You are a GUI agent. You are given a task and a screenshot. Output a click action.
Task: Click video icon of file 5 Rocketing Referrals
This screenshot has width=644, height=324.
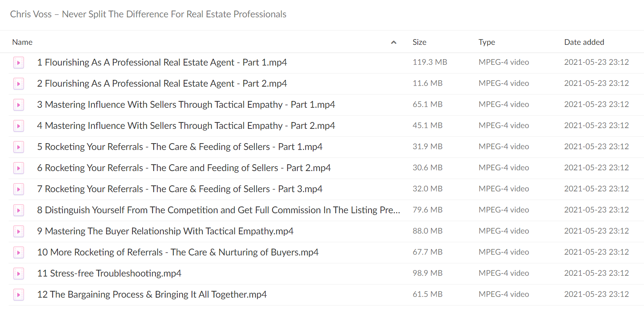(18, 147)
